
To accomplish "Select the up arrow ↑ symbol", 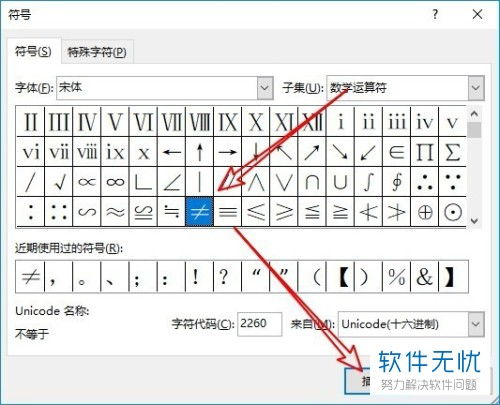I will [199, 152].
